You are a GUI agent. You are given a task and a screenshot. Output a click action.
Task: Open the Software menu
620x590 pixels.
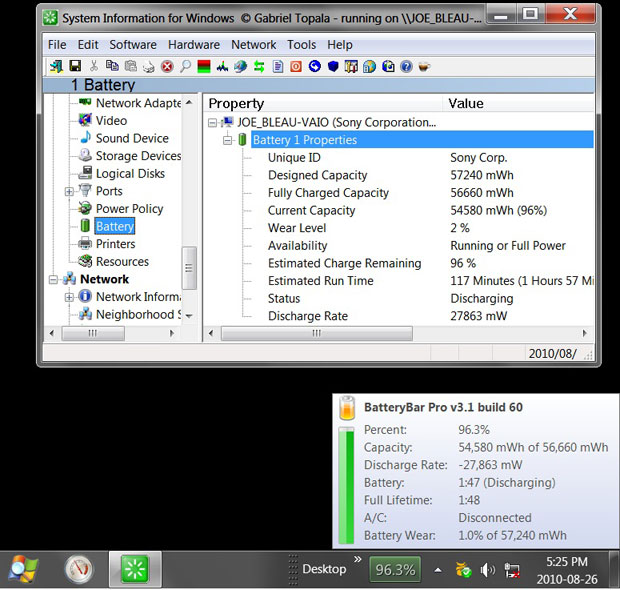[133, 45]
